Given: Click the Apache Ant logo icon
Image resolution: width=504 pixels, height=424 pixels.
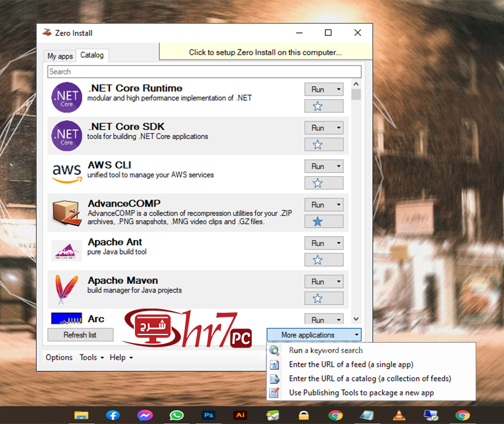Looking at the screenshot, I should pyautogui.click(x=67, y=251).
